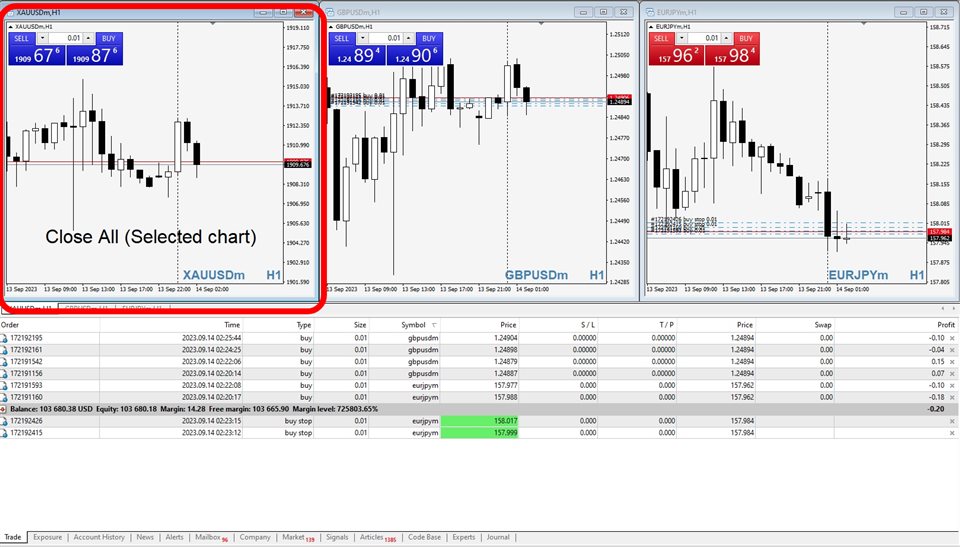
Task: Select the highlighted price 157.999 cell
Action: click(x=479, y=432)
